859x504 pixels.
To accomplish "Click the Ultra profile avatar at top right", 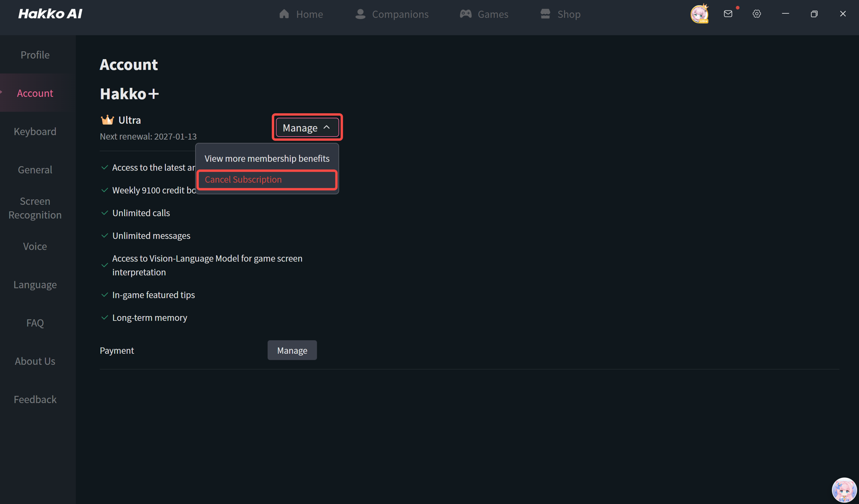I will point(699,14).
